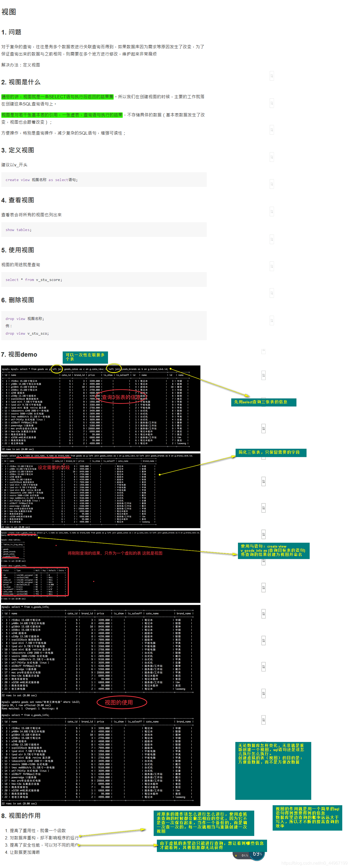
Task: Click the text '查看表会将所有的视图也列出来'
Action: pos(31,215)
